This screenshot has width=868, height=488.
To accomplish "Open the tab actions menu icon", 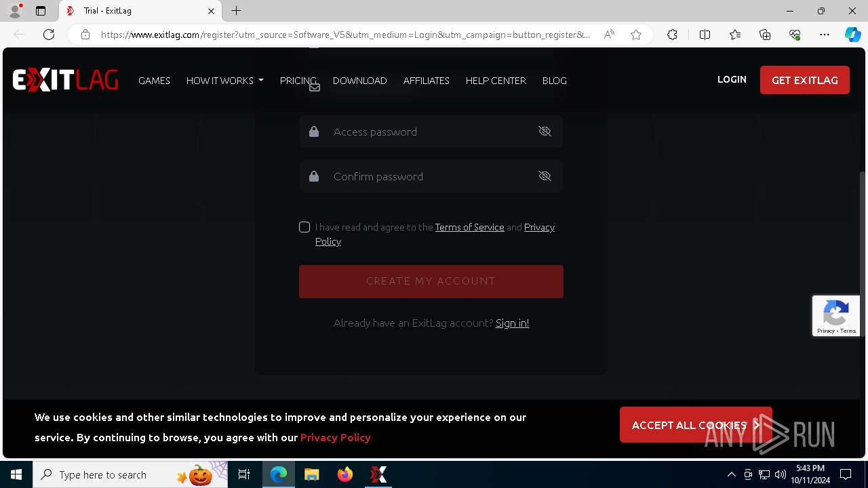I will [41, 11].
